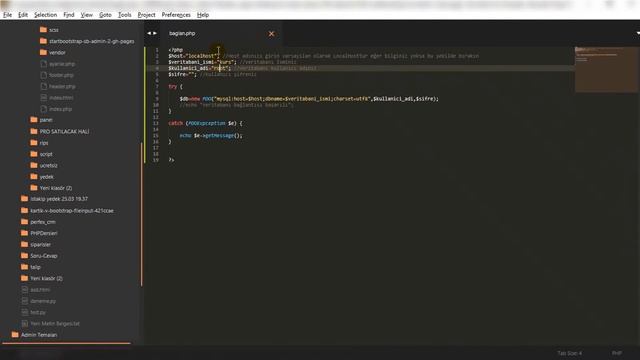Click the perfex_crm folder icon
The image size is (640, 360).
[24, 222]
